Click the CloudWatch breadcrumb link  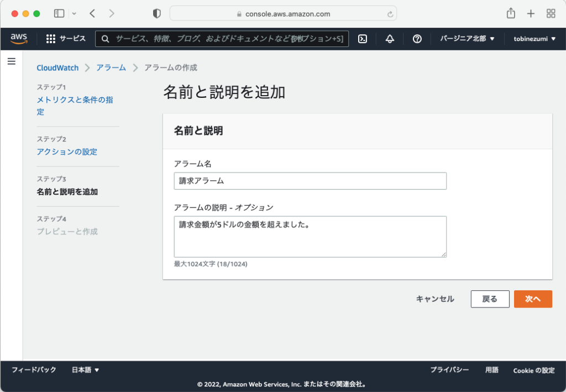(x=57, y=68)
